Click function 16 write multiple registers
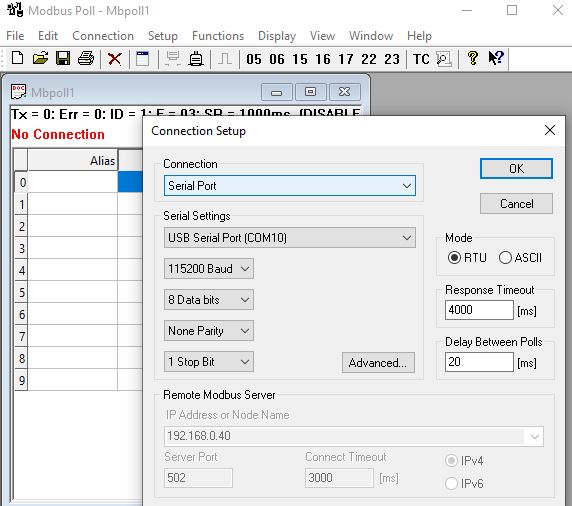The height and width of the screenshot is (506, 572). click(x=323, y=59)
